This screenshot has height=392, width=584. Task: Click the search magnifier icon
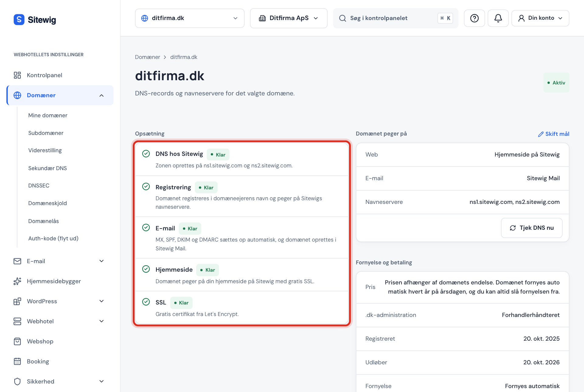click(x=342, y=18)
